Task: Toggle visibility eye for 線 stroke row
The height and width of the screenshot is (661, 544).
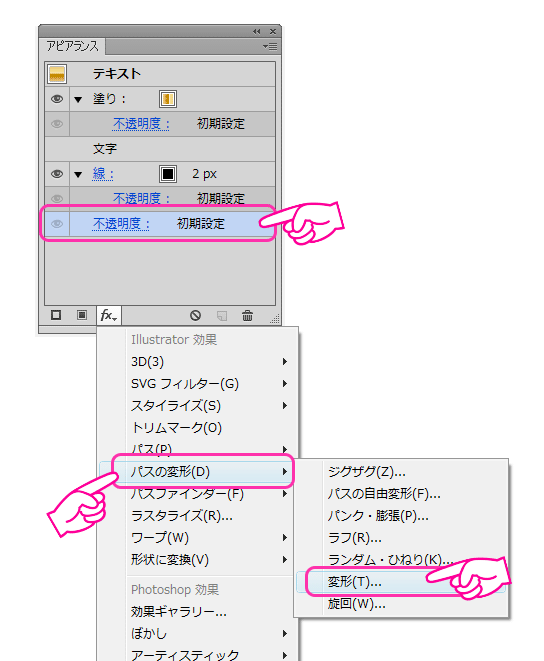Action: coord(57,174)
